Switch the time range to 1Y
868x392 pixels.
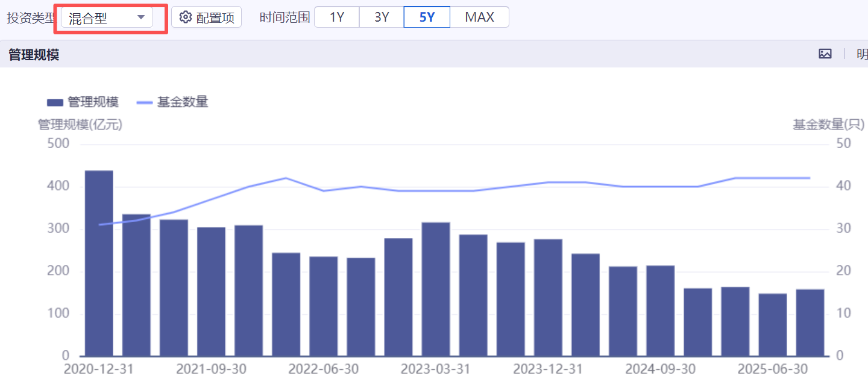click(336, 17)
